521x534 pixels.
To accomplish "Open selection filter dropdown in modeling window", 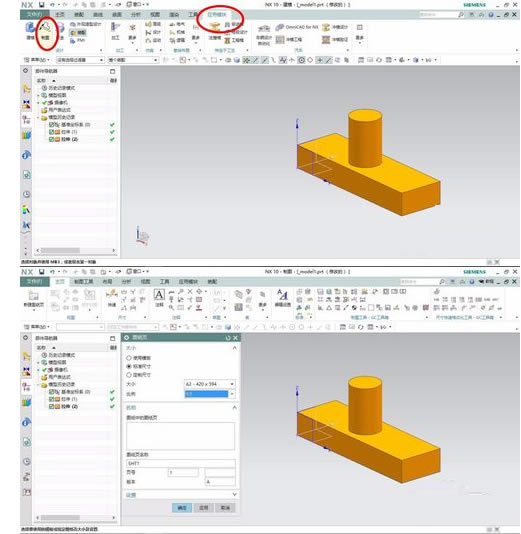I will [80, 60].
